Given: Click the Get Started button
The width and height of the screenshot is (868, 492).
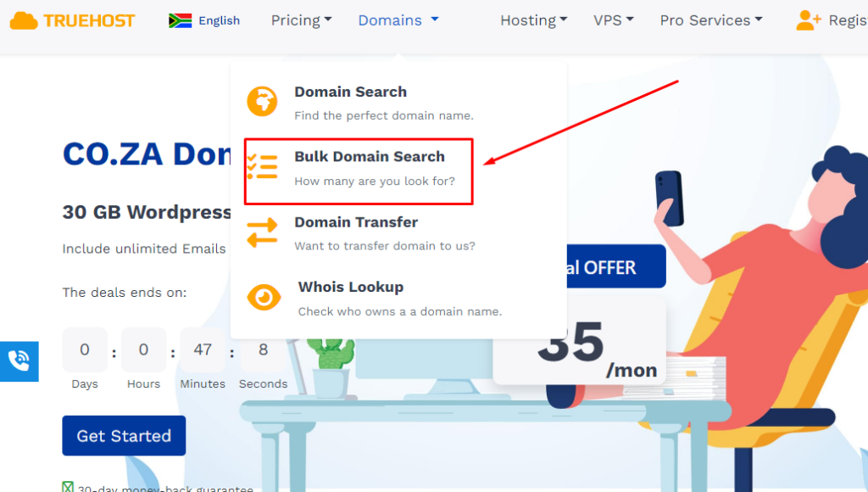Looking at the screenshot, I should coord(124,435).
